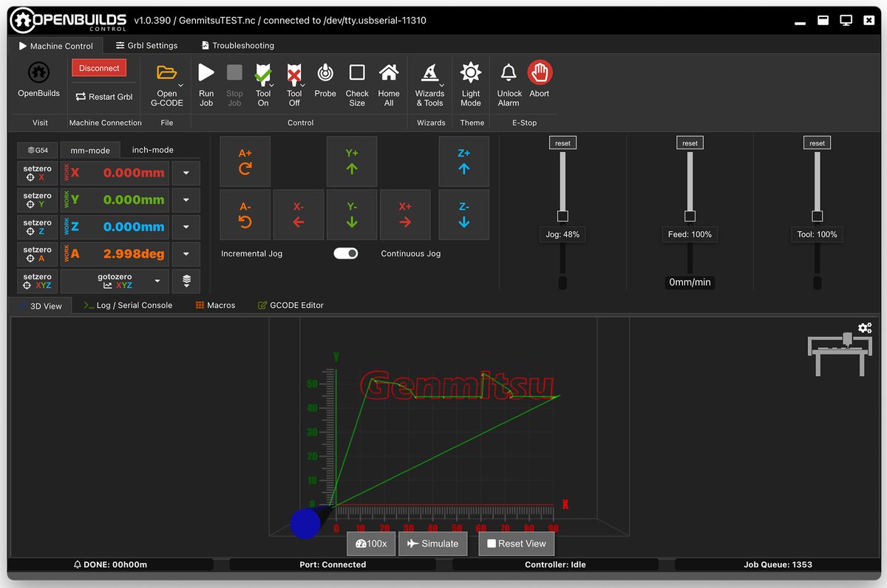This screenshot has width=887, height=588.
Task: Open the Machine Control tab
Action: pos(56,46)
